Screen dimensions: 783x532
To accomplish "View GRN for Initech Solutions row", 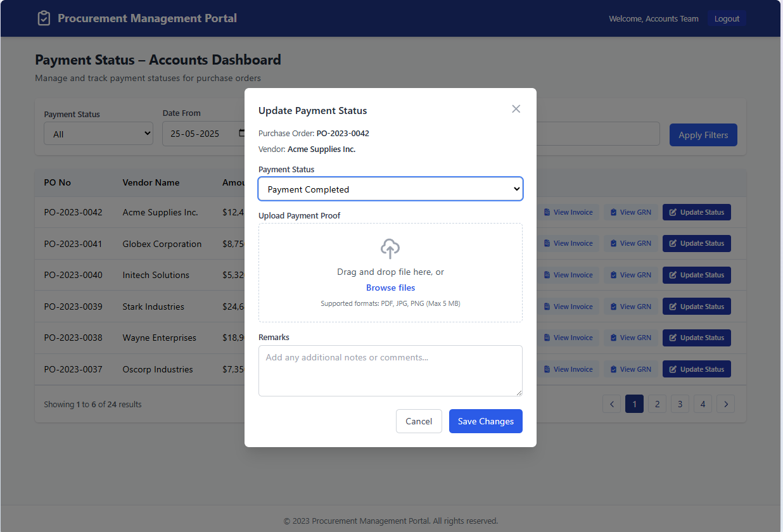I will tap(630, 275).
